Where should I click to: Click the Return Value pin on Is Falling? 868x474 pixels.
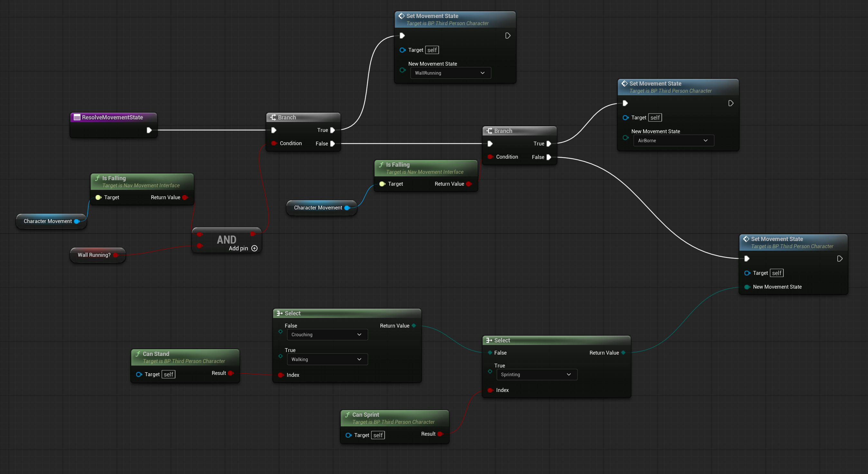(185, 197)
